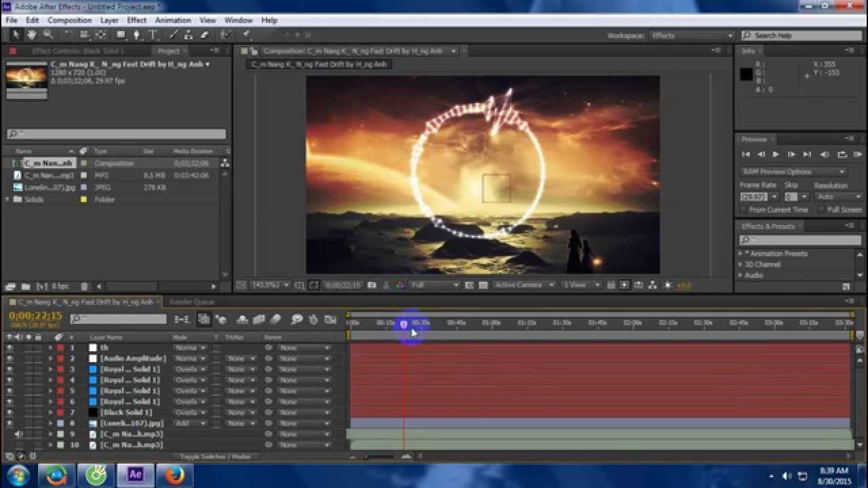Select the Eraser tool

pos(205,35)
